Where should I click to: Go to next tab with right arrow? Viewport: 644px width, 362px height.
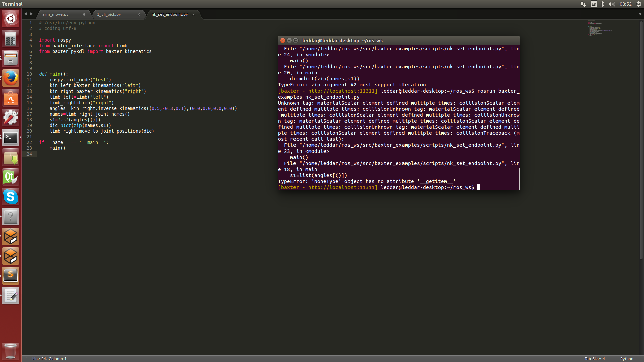click(x=31, y=14)
